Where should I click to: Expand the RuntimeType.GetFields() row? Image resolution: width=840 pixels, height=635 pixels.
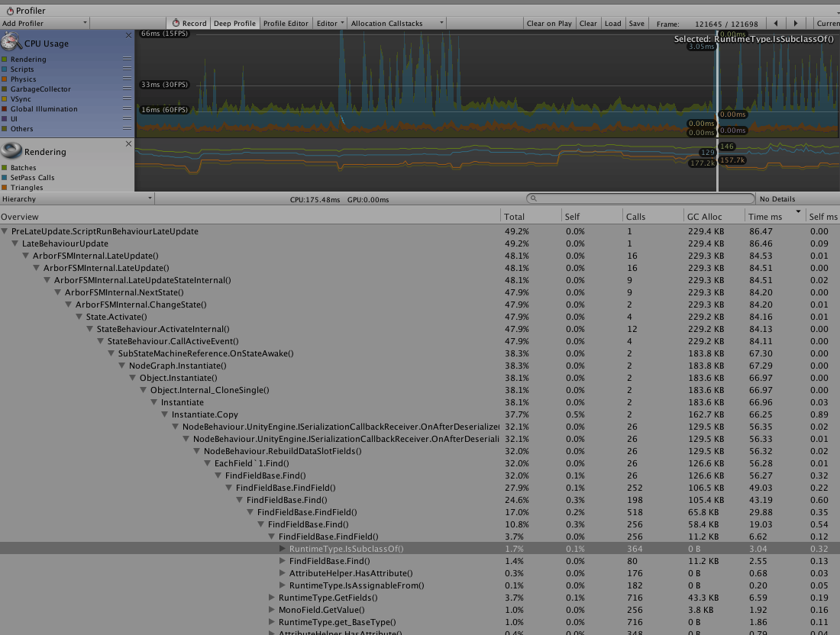pyautogui.click(x=272, y=598)
